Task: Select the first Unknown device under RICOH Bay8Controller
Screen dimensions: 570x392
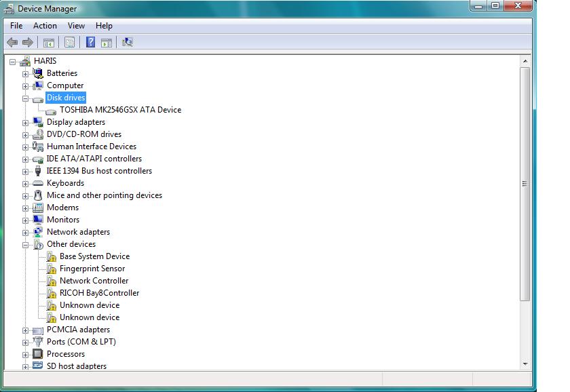Action: click(x=90, y=305)
